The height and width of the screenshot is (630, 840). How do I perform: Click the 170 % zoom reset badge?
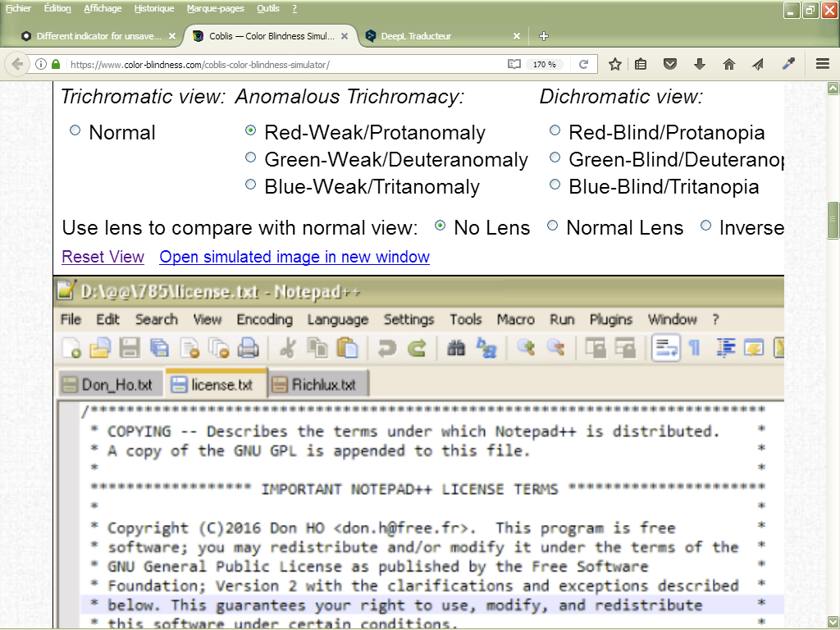coord(545,64)
